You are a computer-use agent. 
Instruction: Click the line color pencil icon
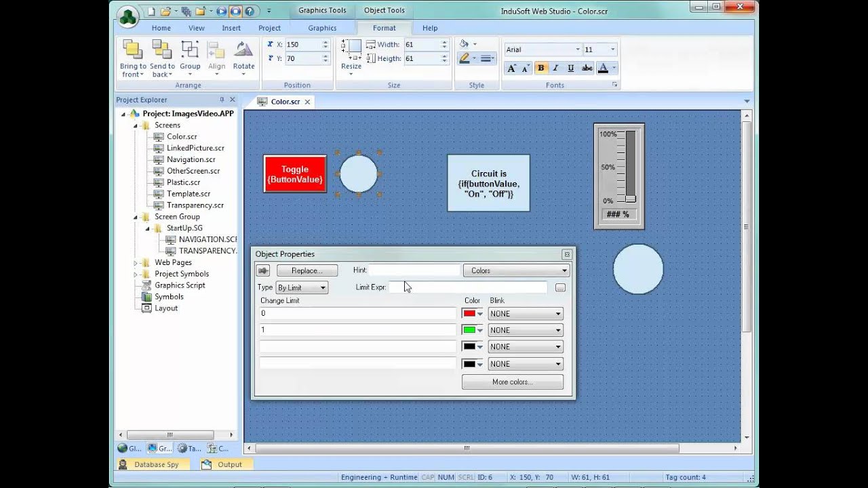tap(464, 58)
